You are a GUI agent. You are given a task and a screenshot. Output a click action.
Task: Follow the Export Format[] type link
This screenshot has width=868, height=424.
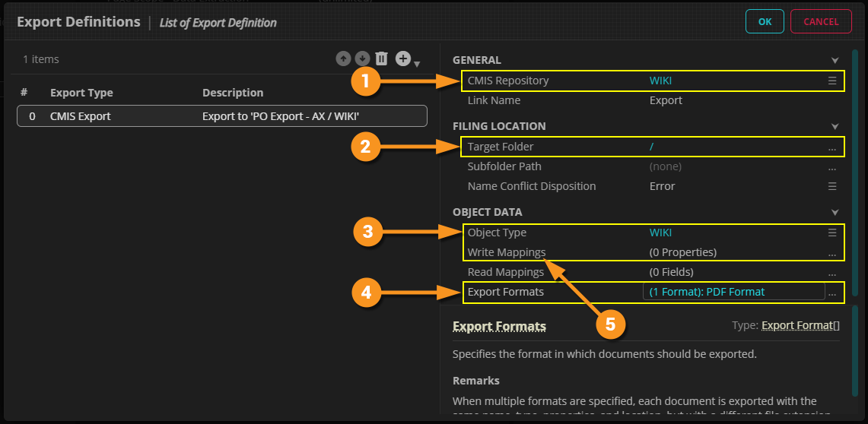pyautogui.click(x=800, y=325)
